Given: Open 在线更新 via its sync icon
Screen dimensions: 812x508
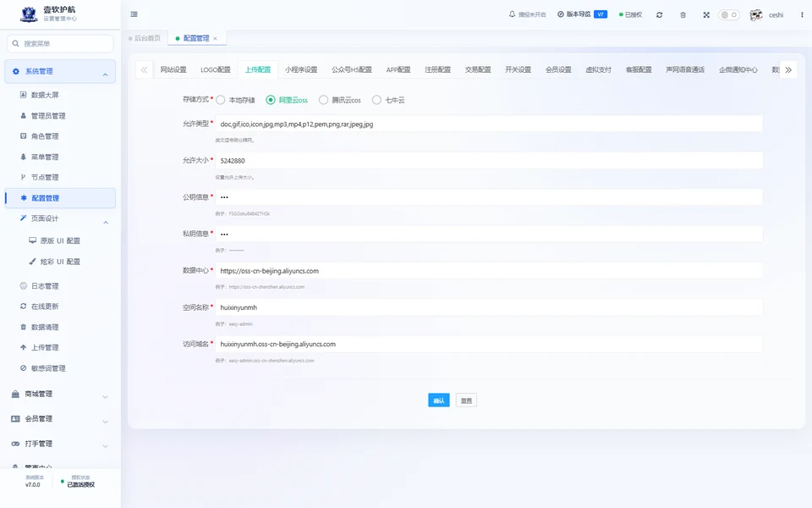Looking at the screenshot, I should [23, 306].
